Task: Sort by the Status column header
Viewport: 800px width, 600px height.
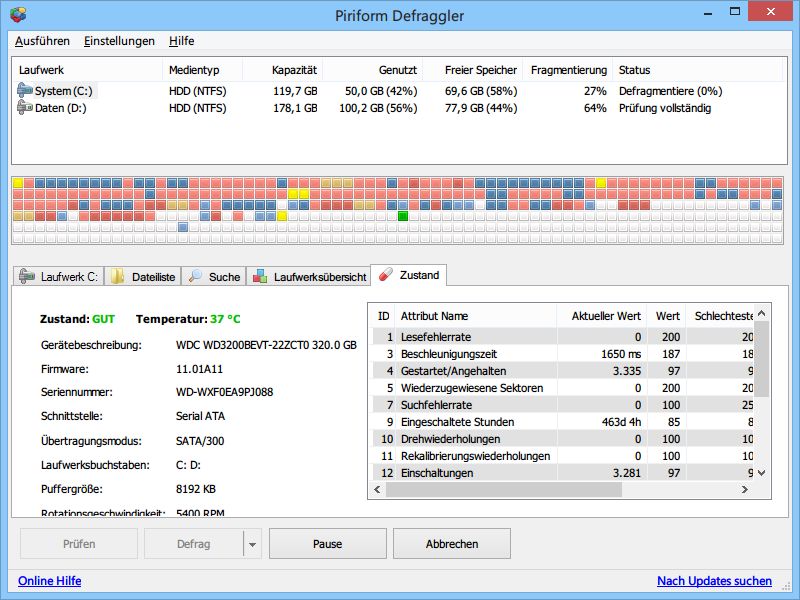Action: [x=697, y=70]
